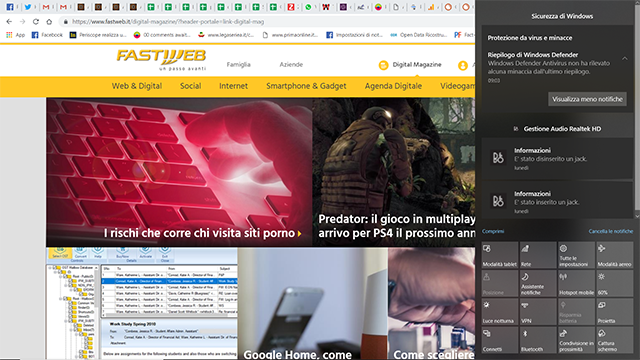Reload the Fastweb page
640x360 pixels.
(x=36, y=22)
